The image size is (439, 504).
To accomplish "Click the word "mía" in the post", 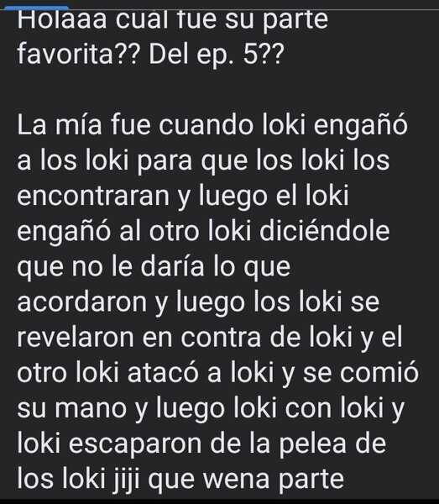I will click(x=79, y=124).
